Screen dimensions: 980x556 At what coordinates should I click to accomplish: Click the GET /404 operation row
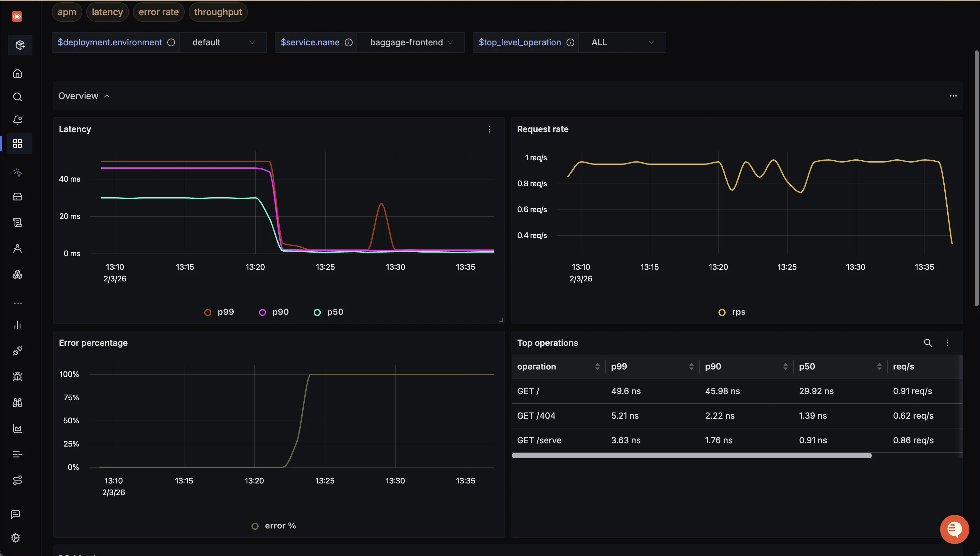tap(536, 415)
